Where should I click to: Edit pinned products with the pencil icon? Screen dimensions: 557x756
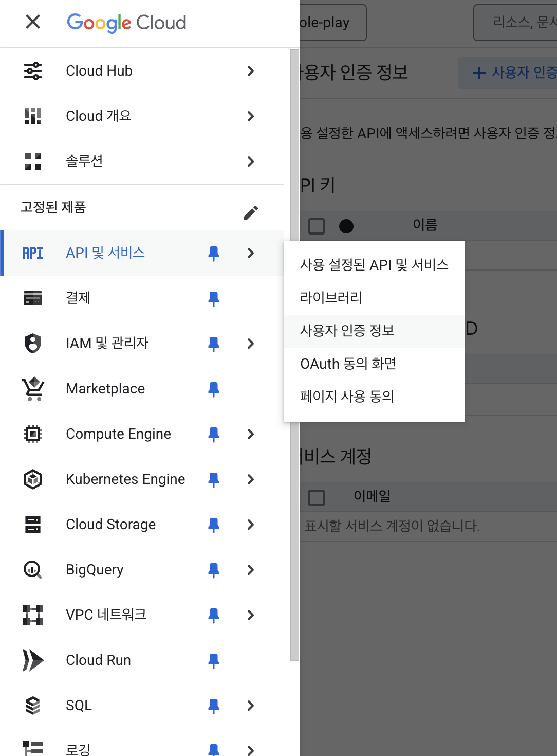tap(251, 212)
